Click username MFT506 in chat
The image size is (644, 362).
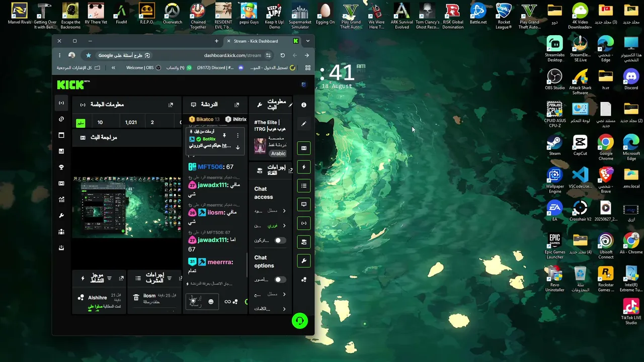coord(210,167)
